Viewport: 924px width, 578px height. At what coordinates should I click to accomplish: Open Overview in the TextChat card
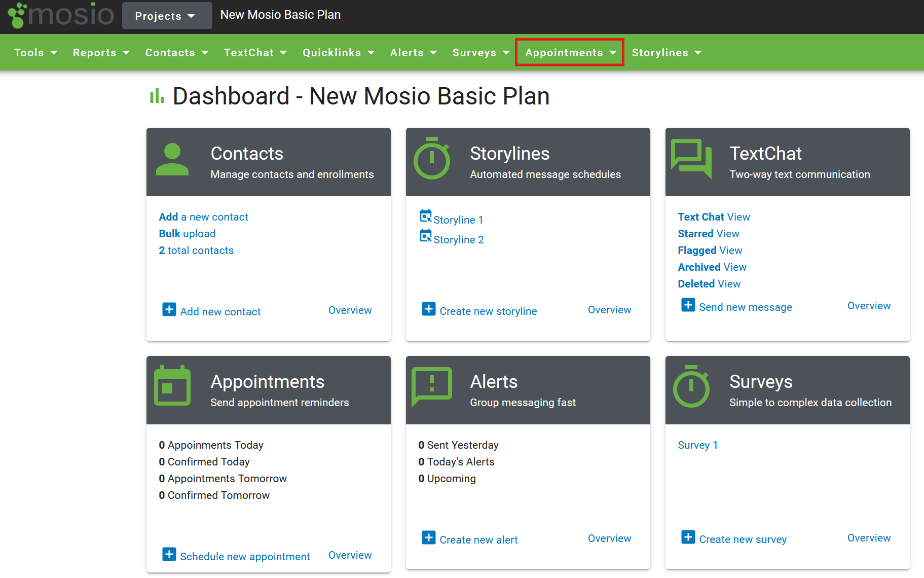869,306
